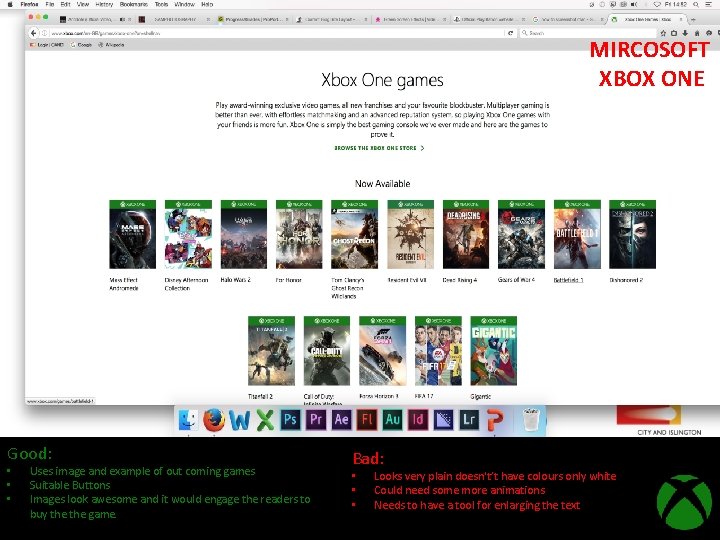Open the Edit menu

(65, 4)
